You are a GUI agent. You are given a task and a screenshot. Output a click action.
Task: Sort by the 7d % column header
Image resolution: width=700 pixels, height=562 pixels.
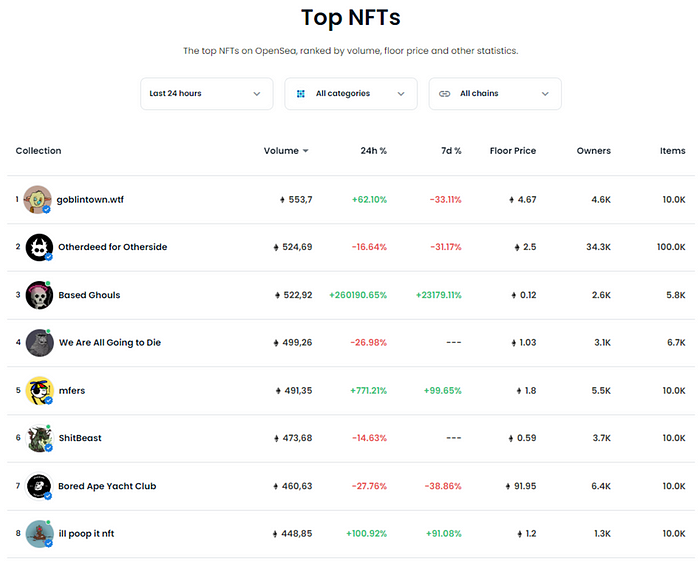click(451, 151)
